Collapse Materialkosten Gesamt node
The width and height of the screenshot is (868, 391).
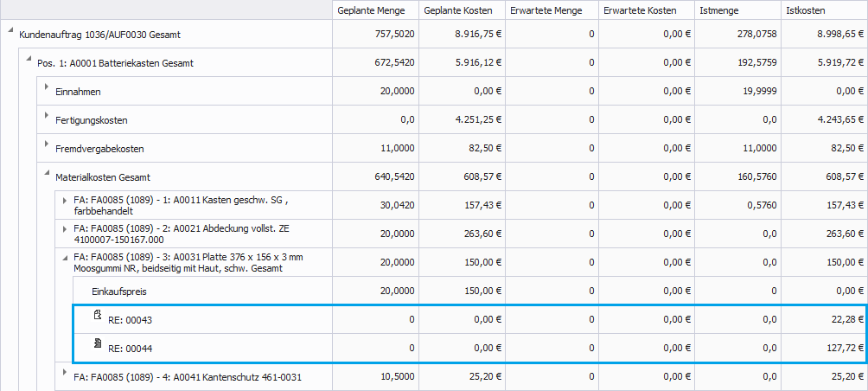pyautogui.click(x=47, y=174)
